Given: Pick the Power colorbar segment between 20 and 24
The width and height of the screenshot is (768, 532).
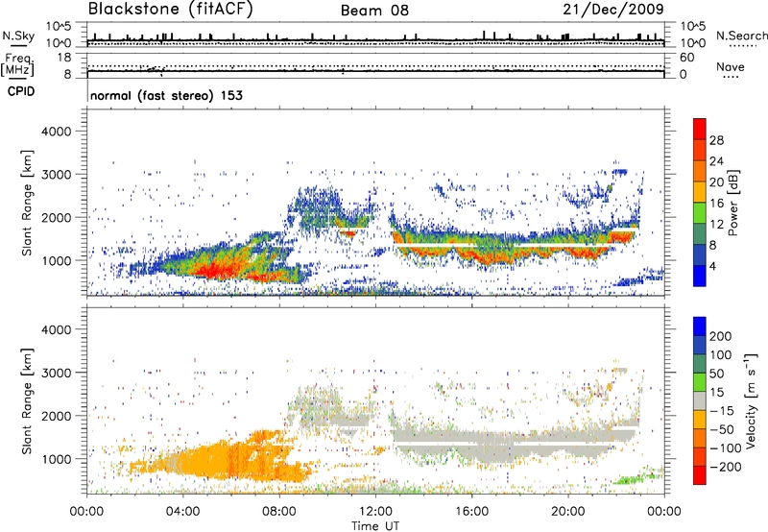Looking at the screenshot, I should click(700, 171).
